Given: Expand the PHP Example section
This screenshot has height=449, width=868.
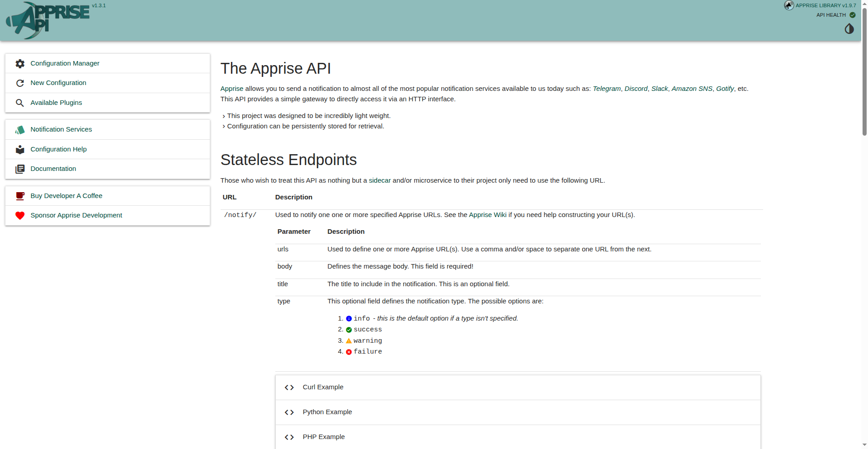Looking at the screenshot, I should (323, 437).
